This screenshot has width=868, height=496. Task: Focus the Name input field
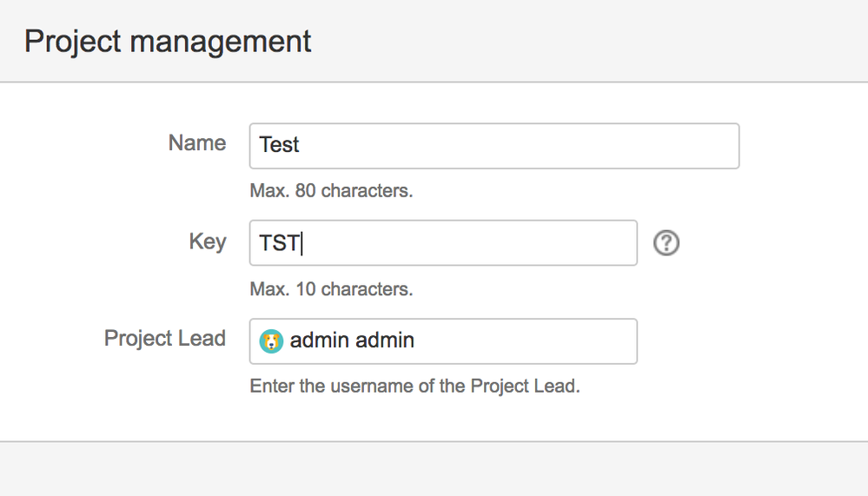[494, 146]
